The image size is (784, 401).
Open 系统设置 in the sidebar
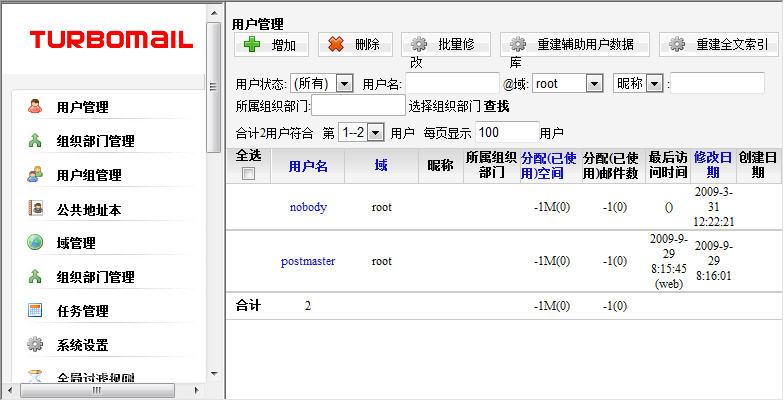(x=82, y=345)
